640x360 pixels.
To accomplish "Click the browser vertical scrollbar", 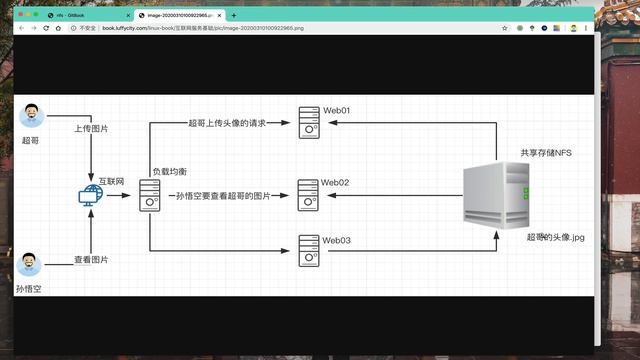I will coord(597,190).
